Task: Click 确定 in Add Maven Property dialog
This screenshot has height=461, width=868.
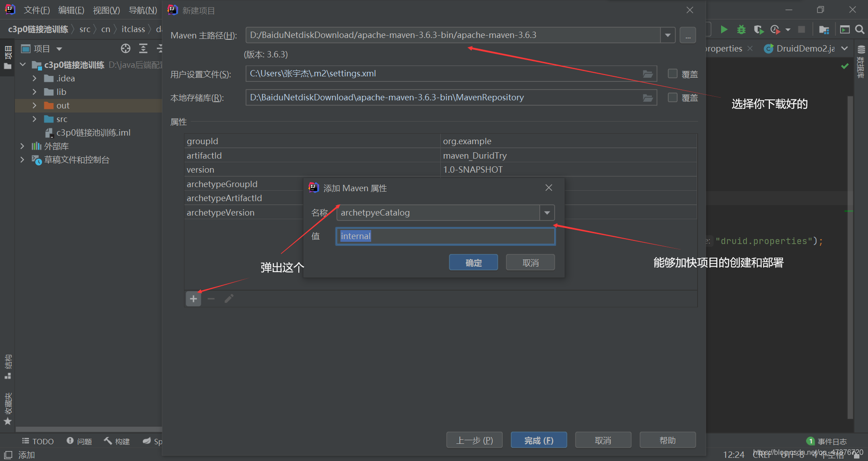Action: coord(473,263)
